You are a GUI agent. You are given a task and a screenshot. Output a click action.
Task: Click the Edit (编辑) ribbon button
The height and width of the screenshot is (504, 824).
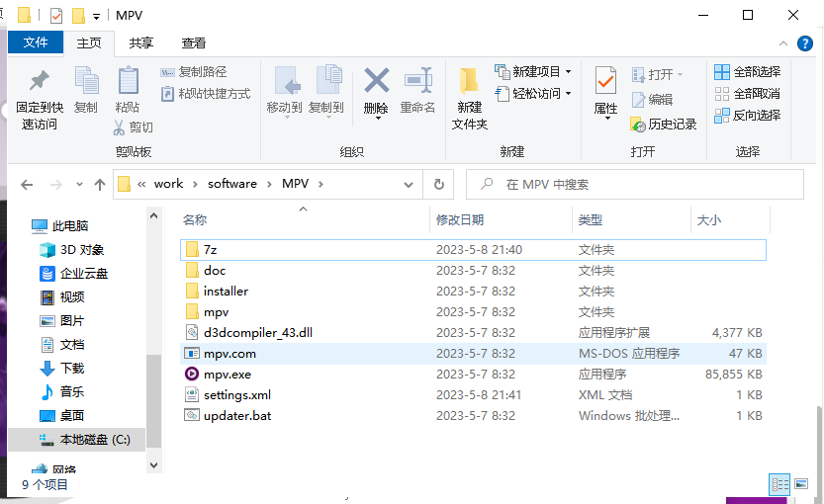[652, 99]
